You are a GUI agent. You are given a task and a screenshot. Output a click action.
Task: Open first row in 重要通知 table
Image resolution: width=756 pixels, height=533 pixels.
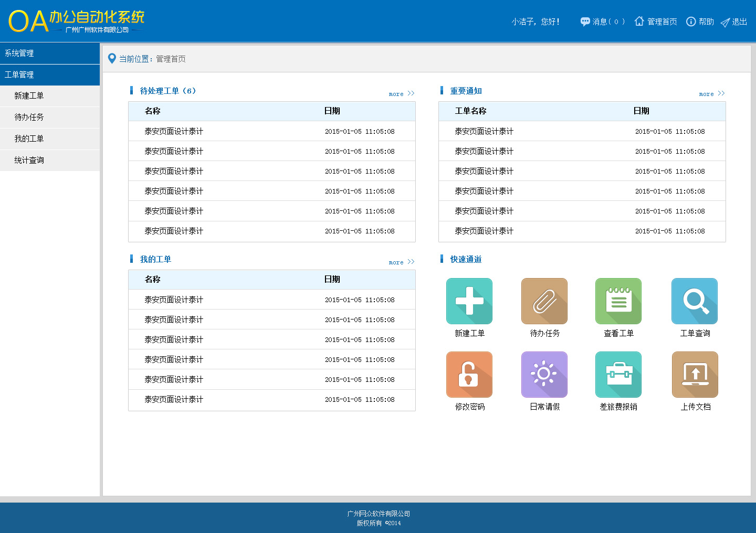(x=484, y=132)
